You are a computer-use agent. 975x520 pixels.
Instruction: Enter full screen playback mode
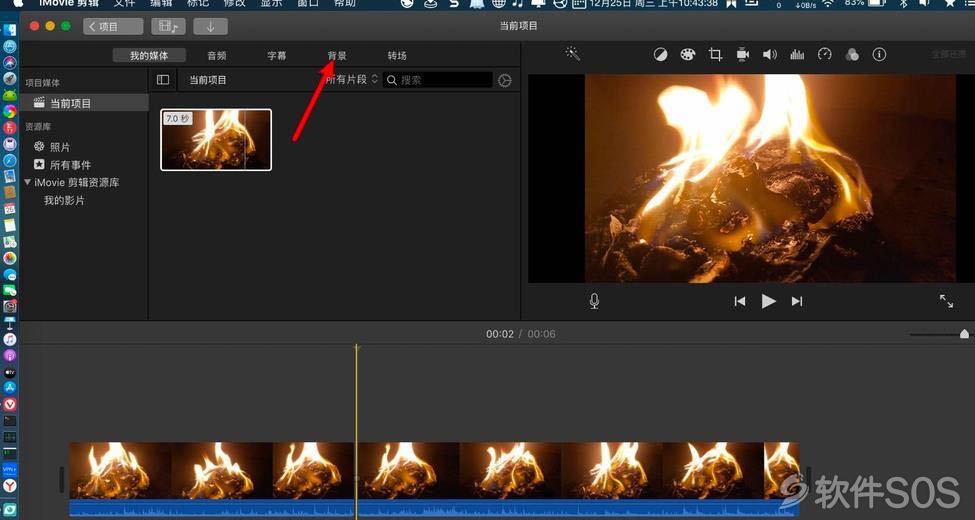(x=946, y=301)
